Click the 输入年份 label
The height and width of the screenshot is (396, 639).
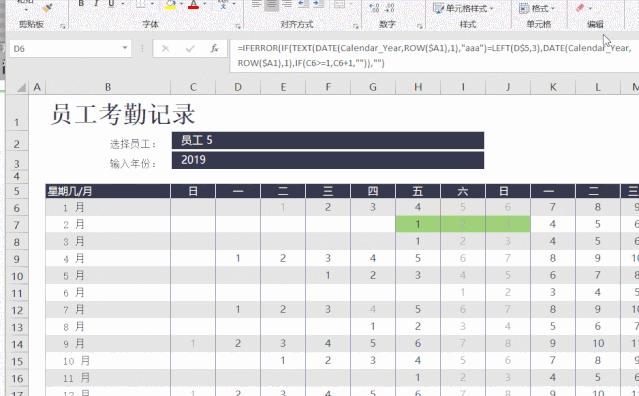pos(133,163)
